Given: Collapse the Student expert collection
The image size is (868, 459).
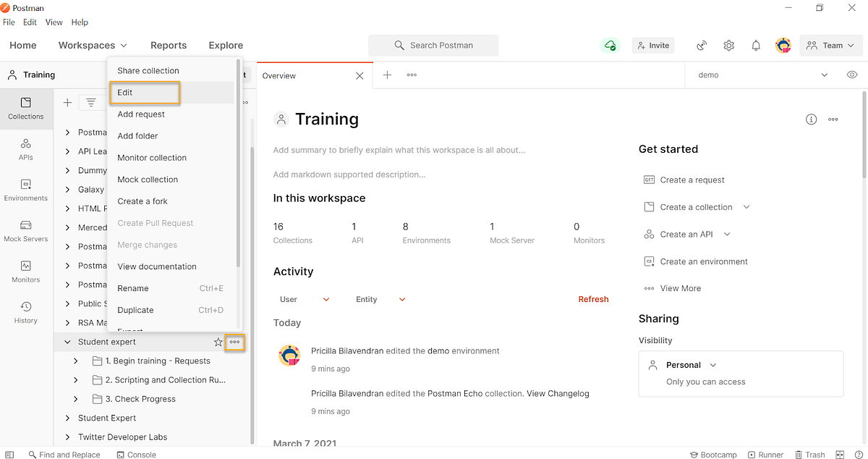Looking at the screenshot, I should tap(68, 342).
